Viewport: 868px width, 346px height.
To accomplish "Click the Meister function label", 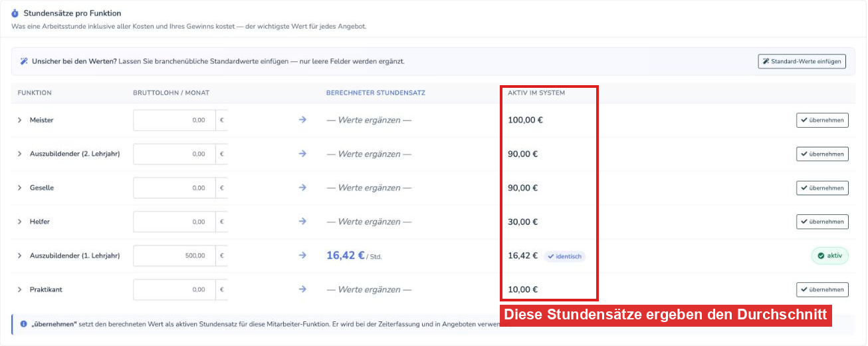I will (41, 120).
